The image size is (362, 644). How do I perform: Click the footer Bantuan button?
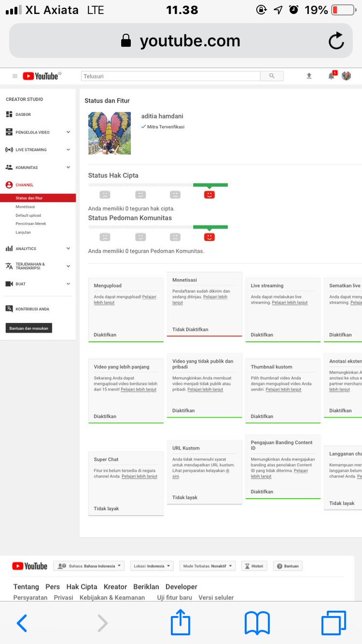288,566
